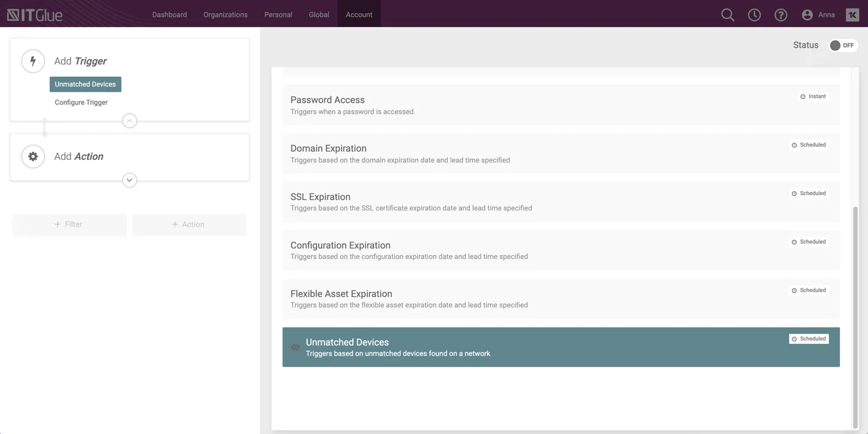This screenshot has width=868, height=434.
Task: Click the IT Glue logo
Action: [x=35, y=14]
